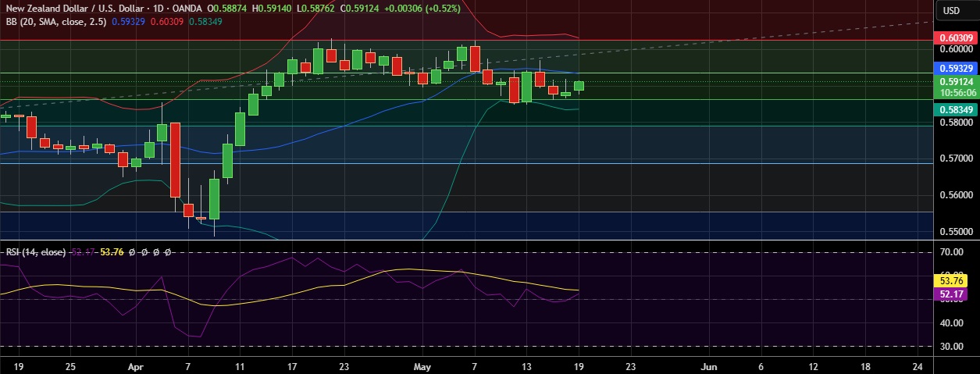
Task: Select the BB (20, SMA, close, 2.5) indicator legend
Action: tap(55, 21)
